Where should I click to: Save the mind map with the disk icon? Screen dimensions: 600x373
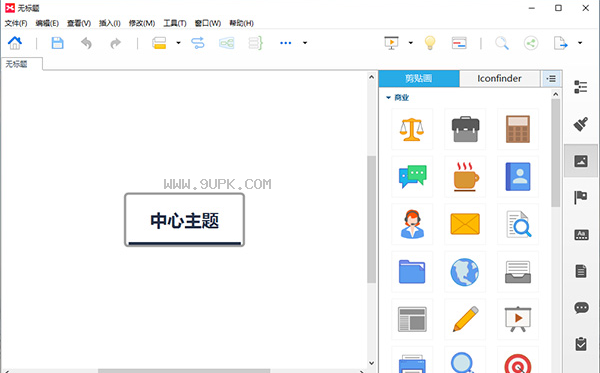pyautogui.click(x=57, y=43)
